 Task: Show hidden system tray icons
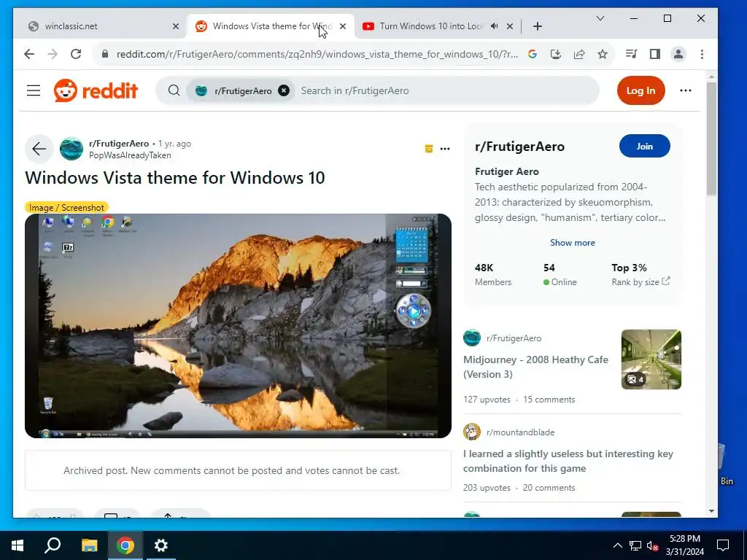pyautogui.click(x=617, y=545)
